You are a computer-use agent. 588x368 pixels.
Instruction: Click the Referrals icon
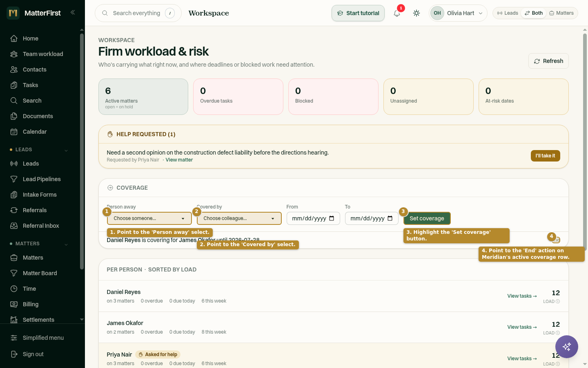[14, 210]
